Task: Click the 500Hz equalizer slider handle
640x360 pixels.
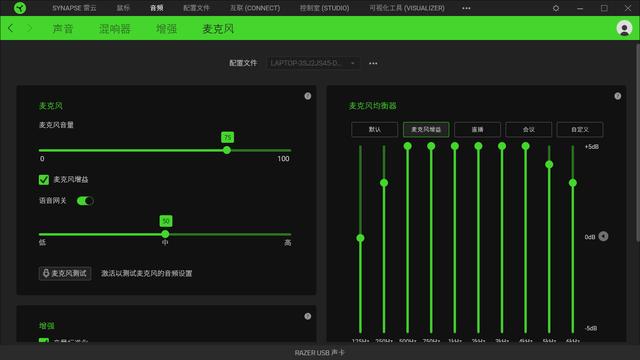Action: [407, 146]
